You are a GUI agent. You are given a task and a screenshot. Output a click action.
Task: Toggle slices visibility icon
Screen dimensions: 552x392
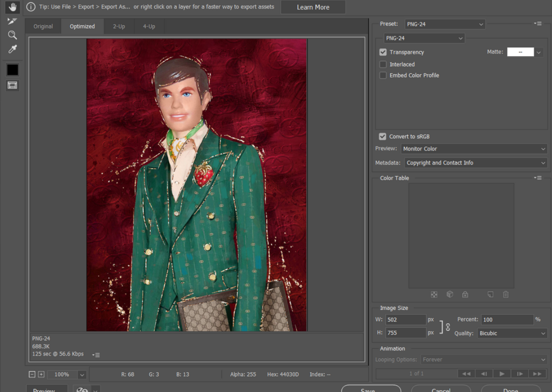tap(12, 86)
